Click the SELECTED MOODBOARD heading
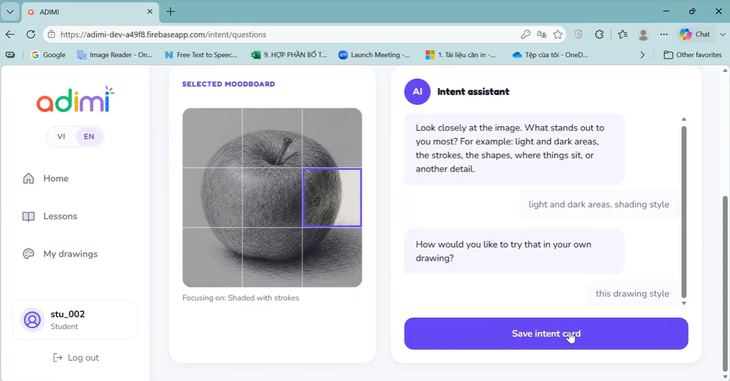This screenshot has height=381, width=730. click(229, 84)
